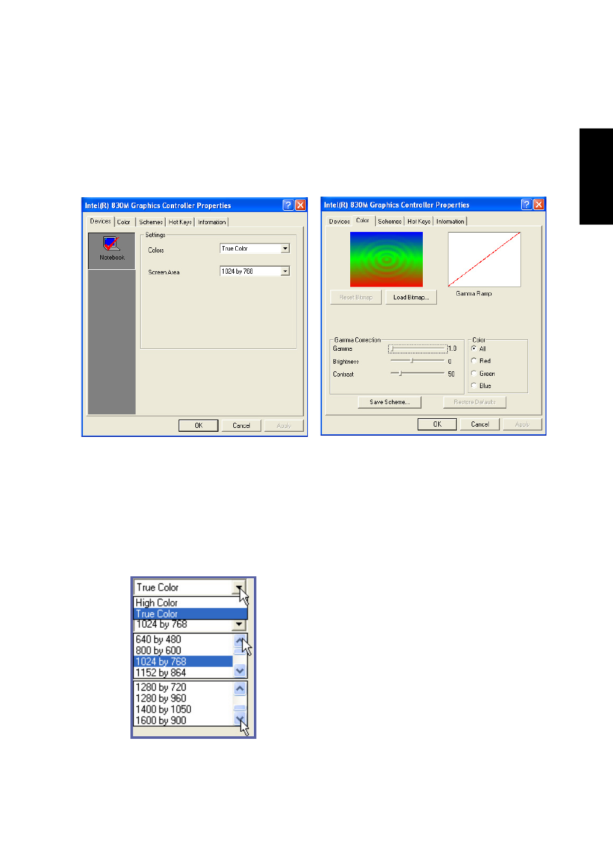Viewport: 613px width, 868px height.
Task: Click the Gamma slider track
Action: [x=418, y=348]
